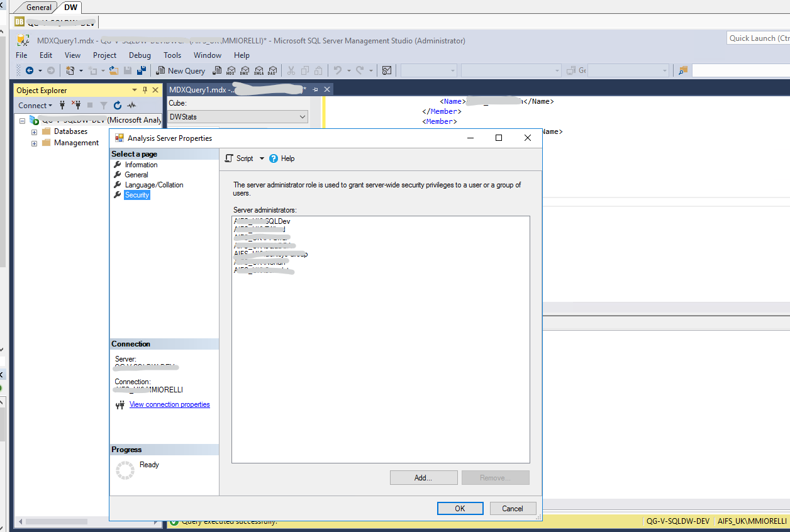Select the Information page

click(x=141, y=165)
